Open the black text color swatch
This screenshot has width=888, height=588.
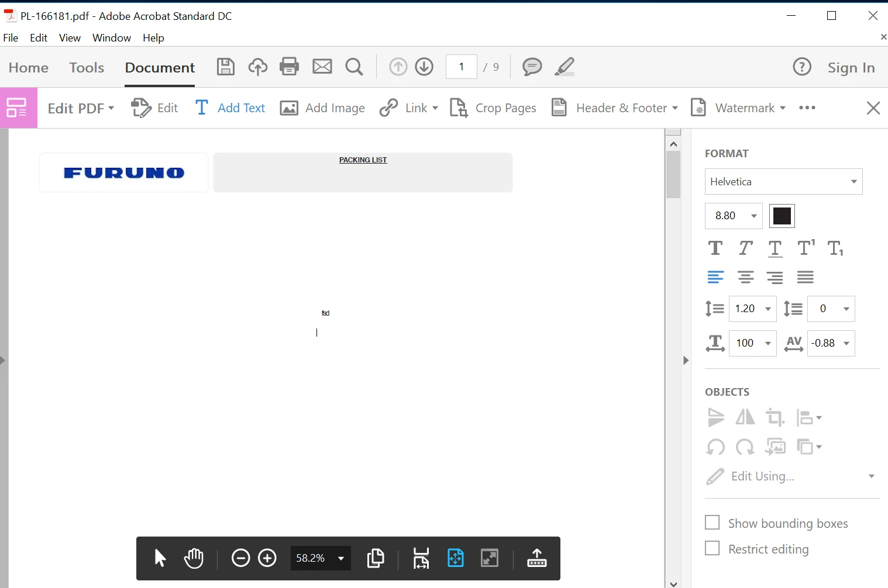(782, 216)
